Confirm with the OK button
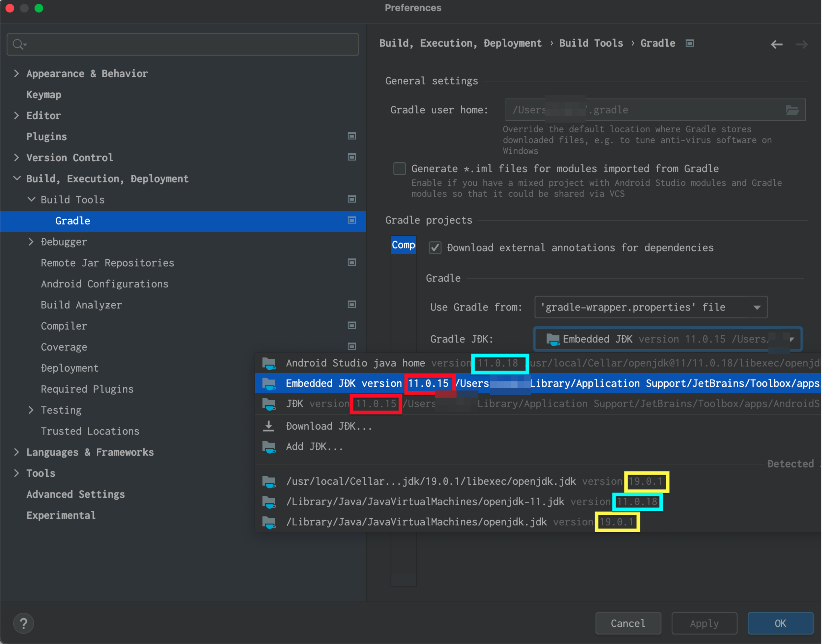Viewport: 822px width, 644px height. click(x=780, y=624)
